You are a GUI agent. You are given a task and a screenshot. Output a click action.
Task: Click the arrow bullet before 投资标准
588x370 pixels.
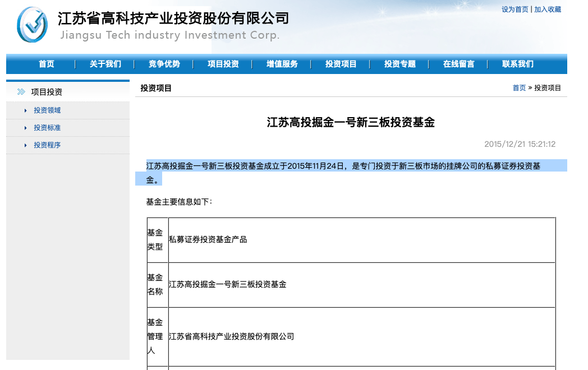25,128
